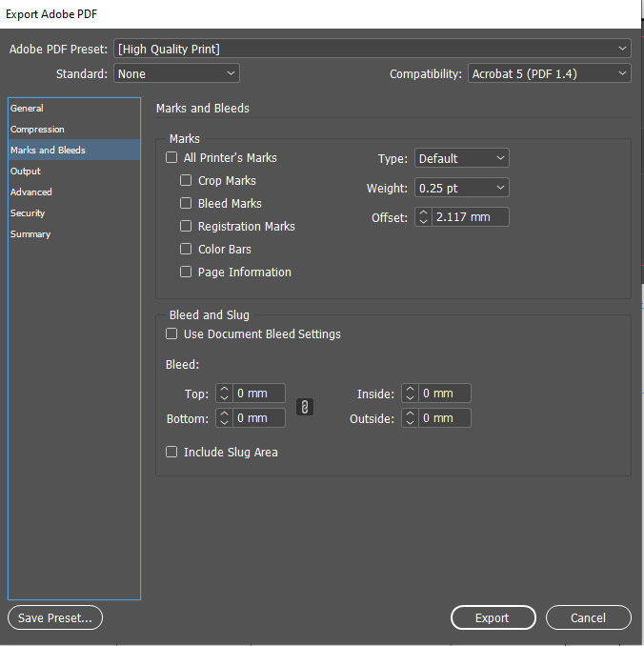Viewport: 644px width, 646px height.
Task: Increase Inside bleed with up arrow
Action: (x=410, y=389)
